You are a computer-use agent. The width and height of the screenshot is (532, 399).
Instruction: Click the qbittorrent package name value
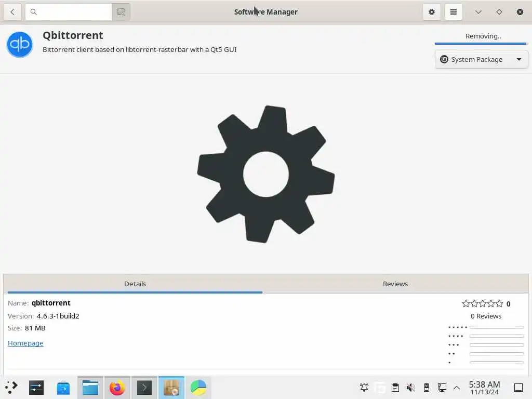coord(51,303)
